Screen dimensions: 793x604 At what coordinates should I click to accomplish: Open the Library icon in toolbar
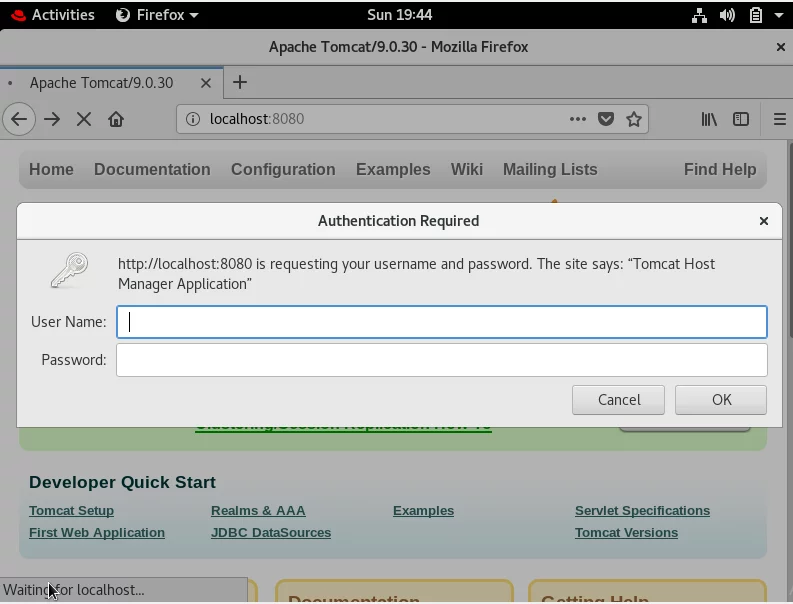click(x=709, y=119)
